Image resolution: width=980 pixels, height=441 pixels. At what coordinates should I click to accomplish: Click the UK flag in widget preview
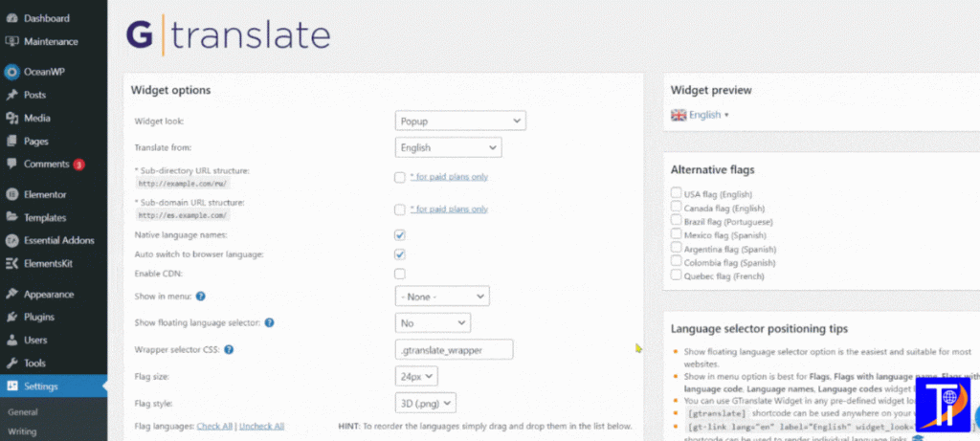coord(679,115)
